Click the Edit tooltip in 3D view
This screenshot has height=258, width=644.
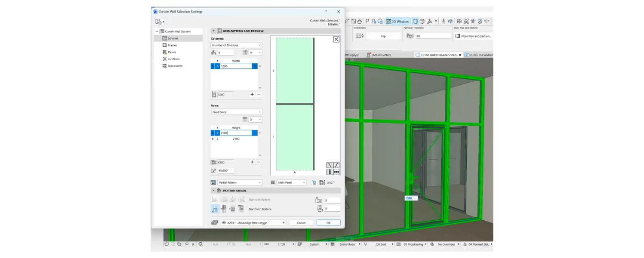coord(411,198)
